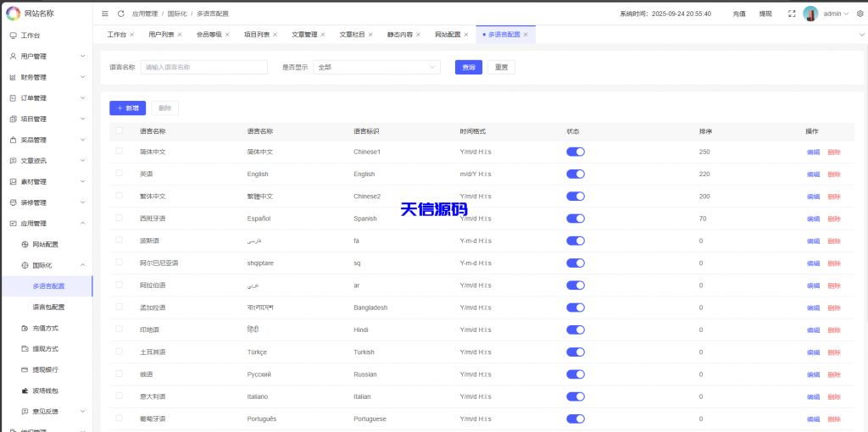Open 工作台 from the sidebar
The image size is (868, 432).
(30, 36)
